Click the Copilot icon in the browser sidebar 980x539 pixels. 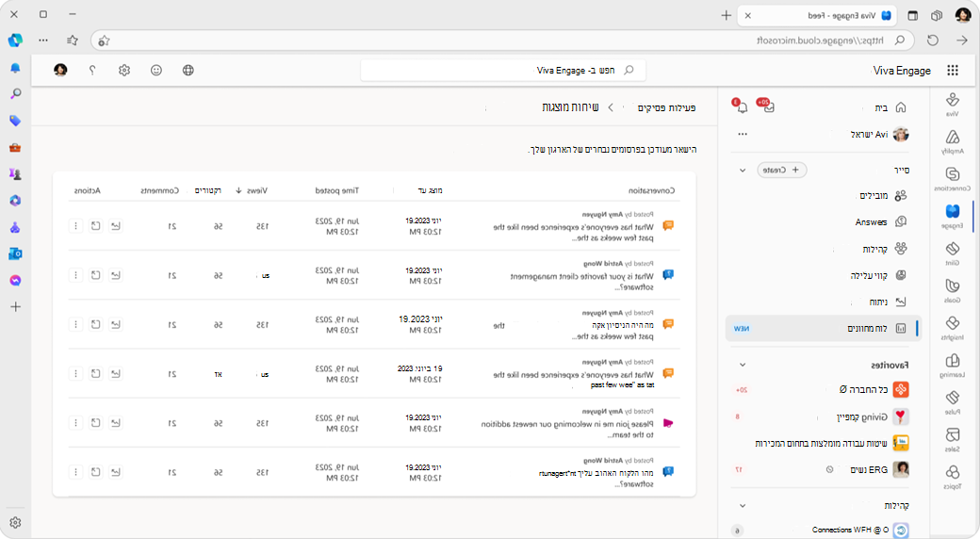(16, 40)
